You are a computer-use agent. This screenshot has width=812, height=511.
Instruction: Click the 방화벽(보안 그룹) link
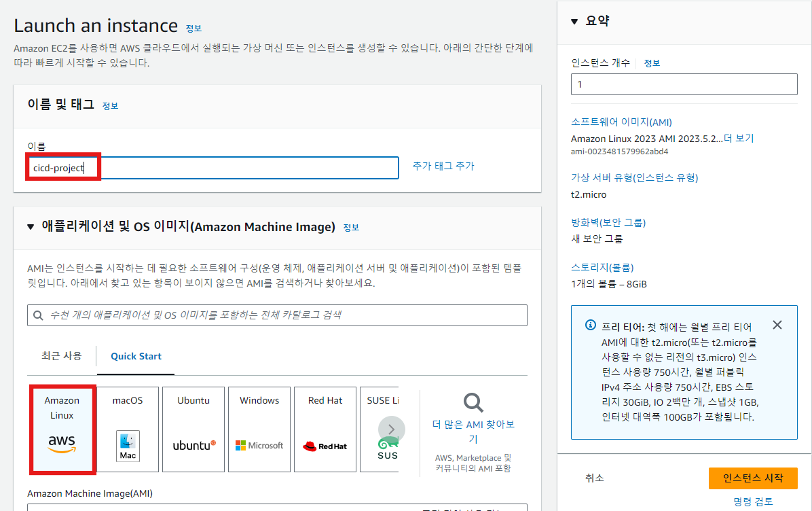[608, 222]
